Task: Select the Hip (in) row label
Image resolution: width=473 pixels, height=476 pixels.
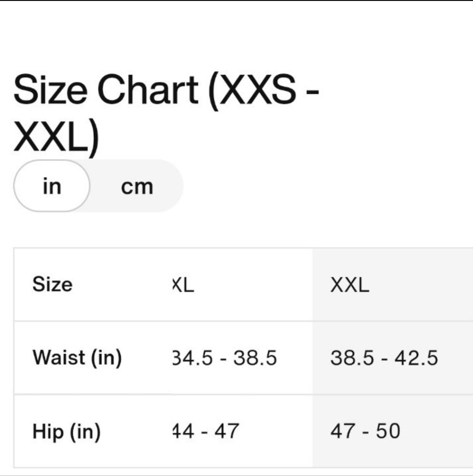Action: tap(67, 431)
